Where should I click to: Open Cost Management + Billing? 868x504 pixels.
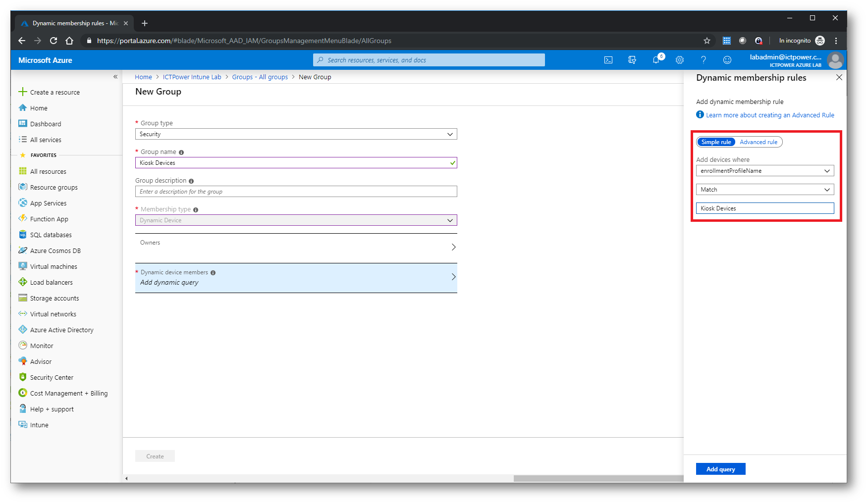[x=69, y=393]
